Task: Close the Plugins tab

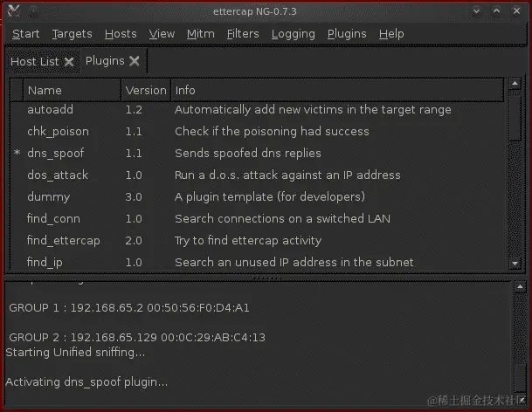Action: point(135,61)
